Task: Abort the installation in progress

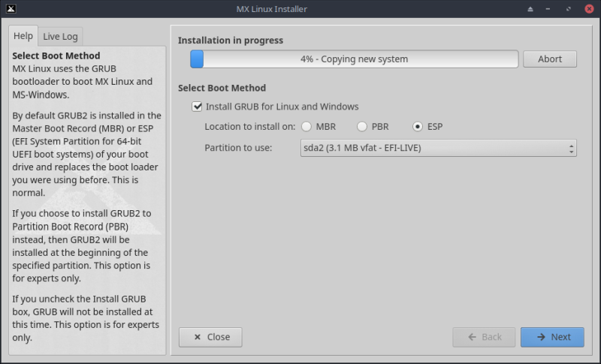Action: tap(550, 59)
